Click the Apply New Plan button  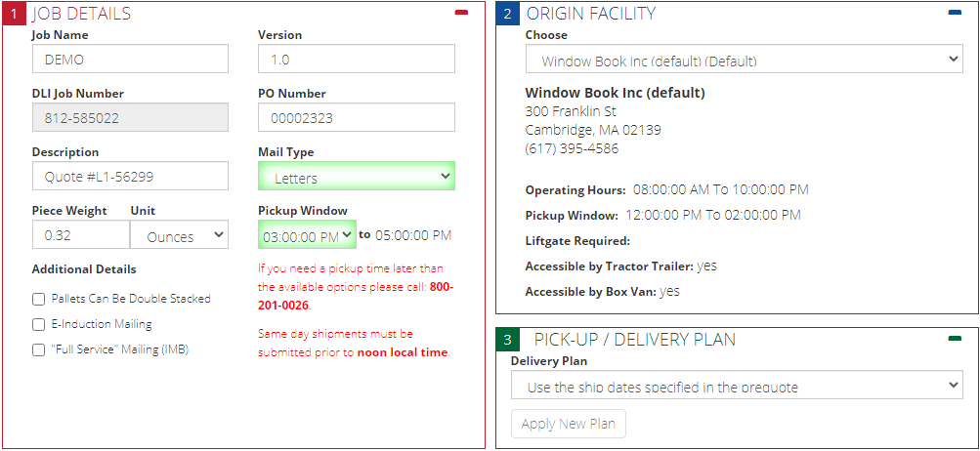tap(568, 424)
